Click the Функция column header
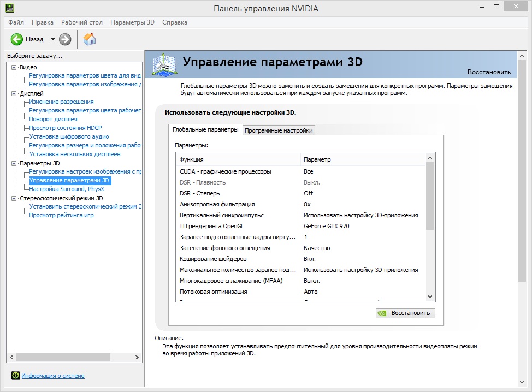 238,159
